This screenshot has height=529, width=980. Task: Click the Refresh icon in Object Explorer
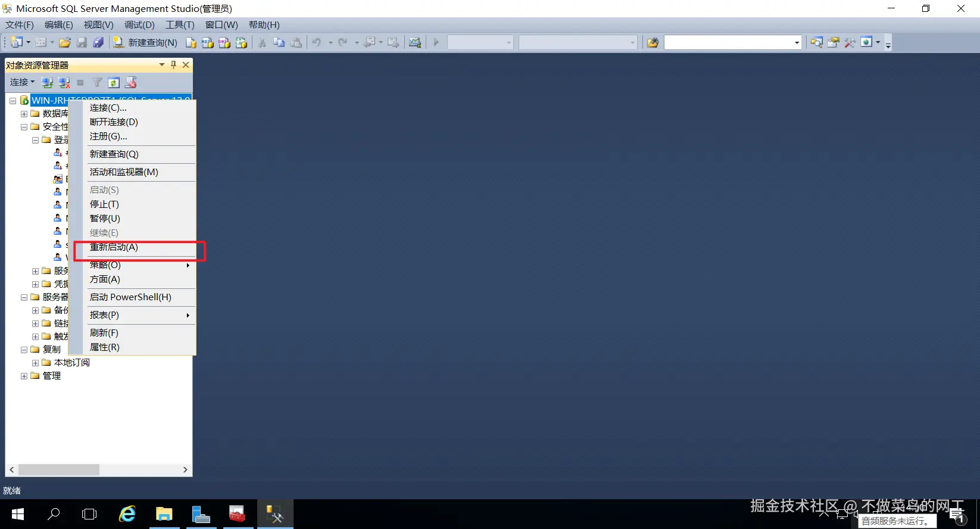[x=114, y=82]
